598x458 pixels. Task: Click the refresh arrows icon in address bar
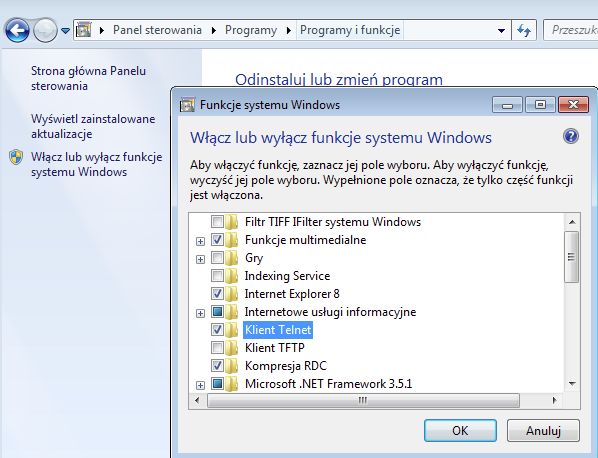pyautogui.click(x=524, y=30)
